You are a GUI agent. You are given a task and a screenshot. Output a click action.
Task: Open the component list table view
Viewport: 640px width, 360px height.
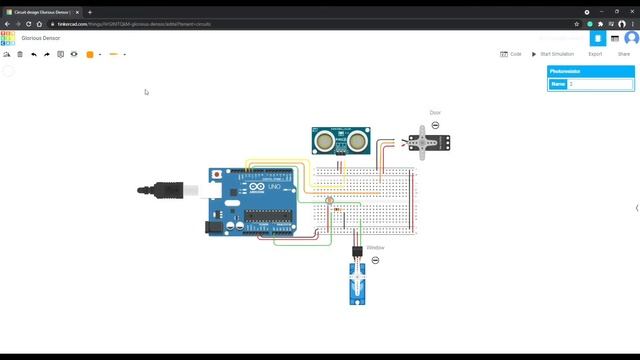615,38
